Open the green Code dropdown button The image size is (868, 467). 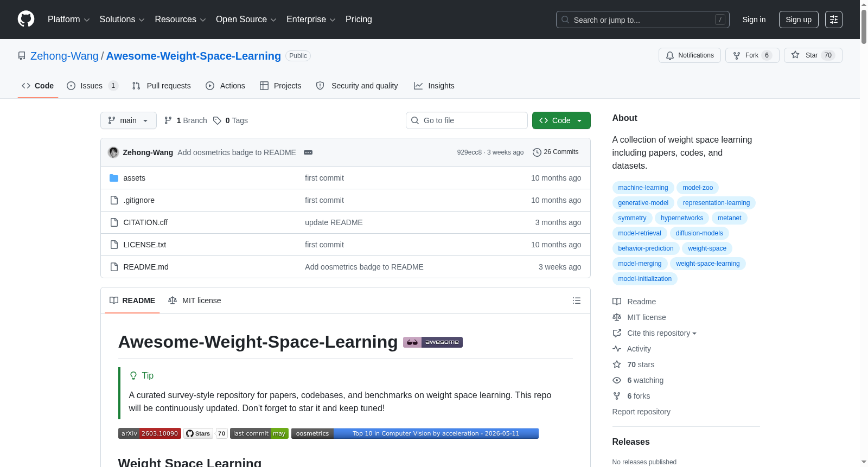click(561, 120)
